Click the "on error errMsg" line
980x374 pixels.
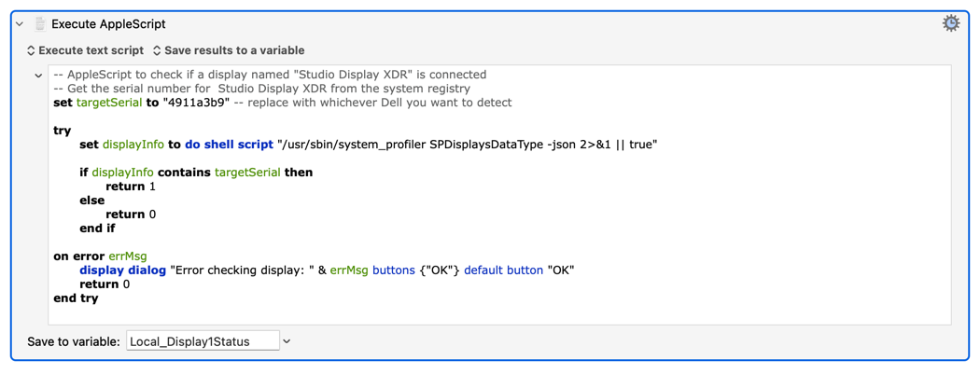click(100, 256)
